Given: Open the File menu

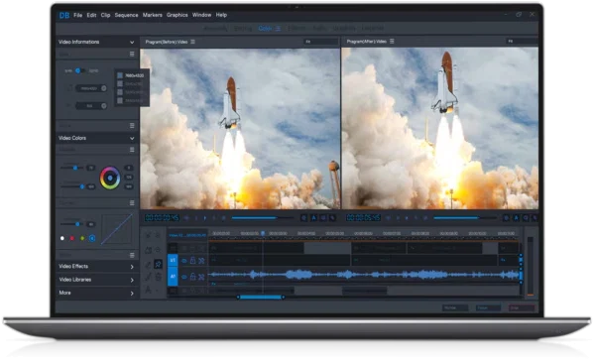Looking at the screenshot, I should point(77,15).
